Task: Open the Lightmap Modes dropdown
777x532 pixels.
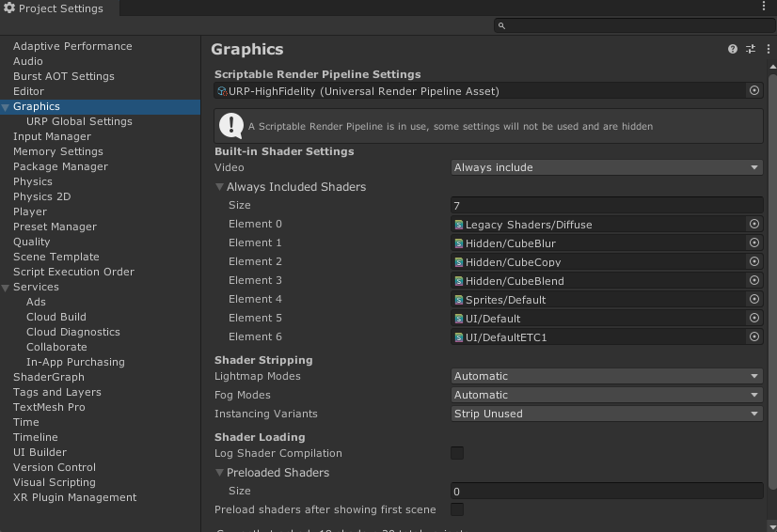Action: coord(606,376)
